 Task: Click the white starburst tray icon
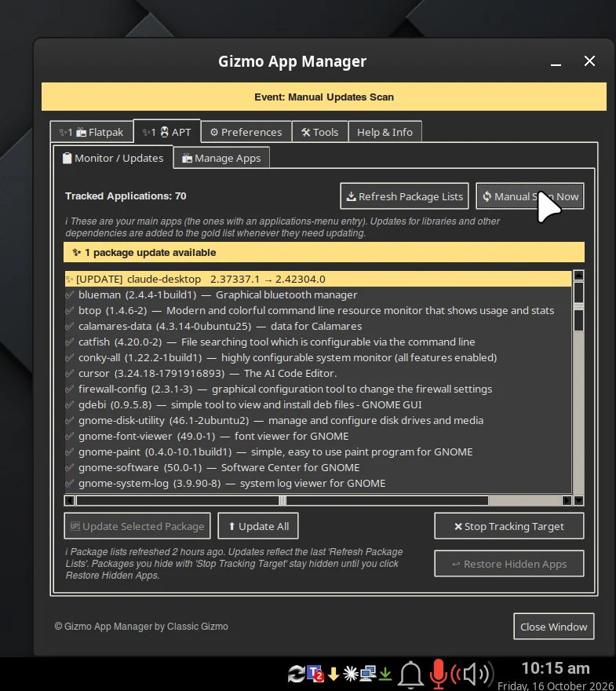tap(351, 674)
